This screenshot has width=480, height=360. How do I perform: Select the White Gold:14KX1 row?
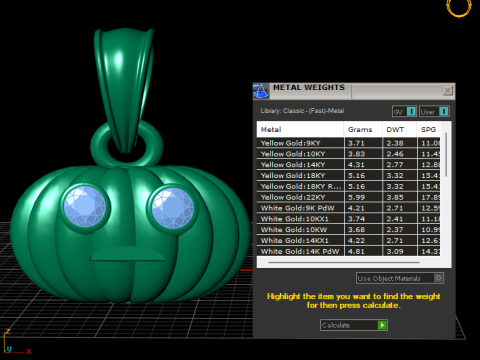[x=348, y=240]
